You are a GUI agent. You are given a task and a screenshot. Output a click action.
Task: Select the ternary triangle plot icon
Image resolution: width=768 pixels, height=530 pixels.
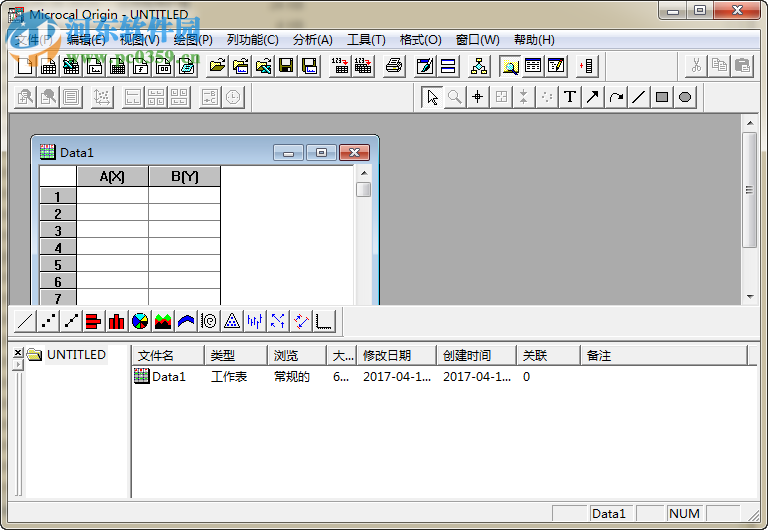[x=231, y=321]
